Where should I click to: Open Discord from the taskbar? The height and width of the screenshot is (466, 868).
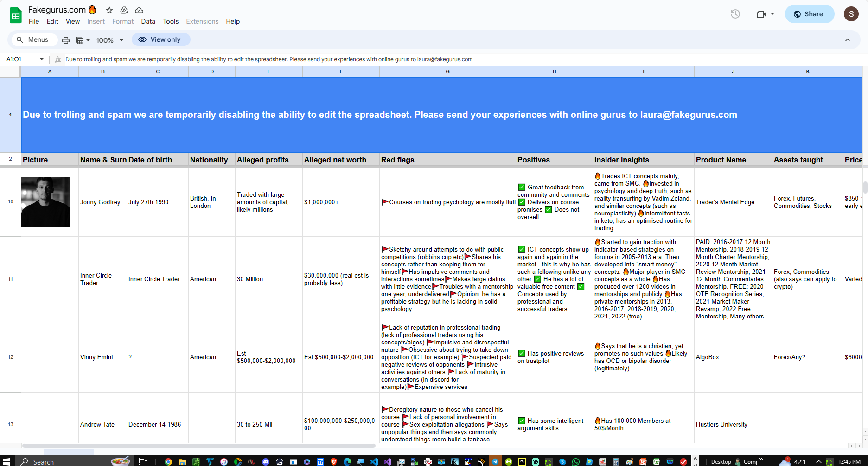click(x=266, y=461)
